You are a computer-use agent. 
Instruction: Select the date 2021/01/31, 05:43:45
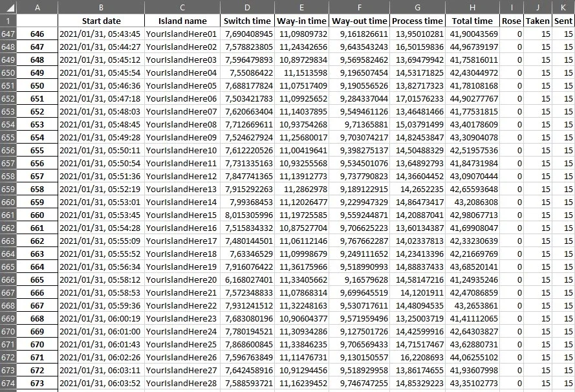click(101, 34)
